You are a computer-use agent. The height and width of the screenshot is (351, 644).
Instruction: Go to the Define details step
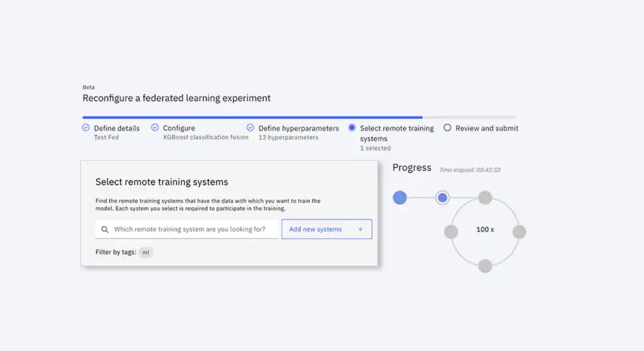117,128
